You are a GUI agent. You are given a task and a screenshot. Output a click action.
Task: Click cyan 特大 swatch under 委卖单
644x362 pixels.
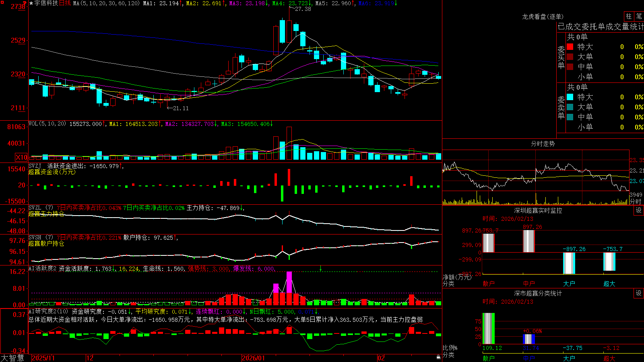570,97
